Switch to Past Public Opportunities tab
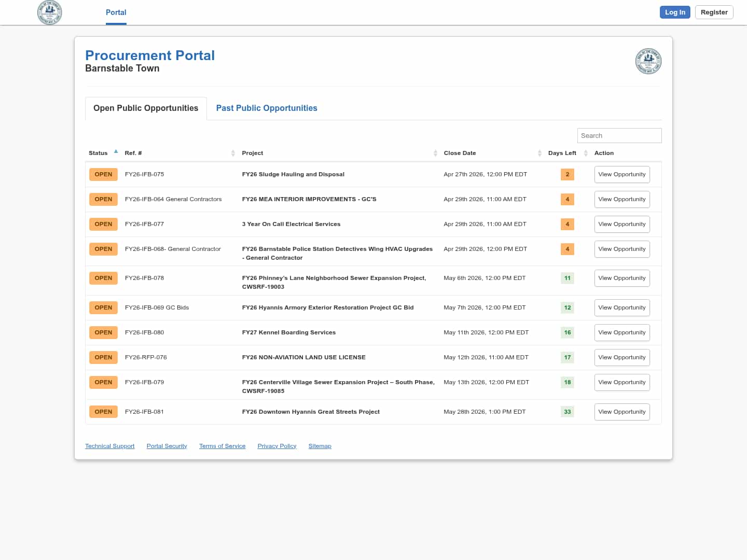This screenshot has width=747, height=560. tap(267, 108)
